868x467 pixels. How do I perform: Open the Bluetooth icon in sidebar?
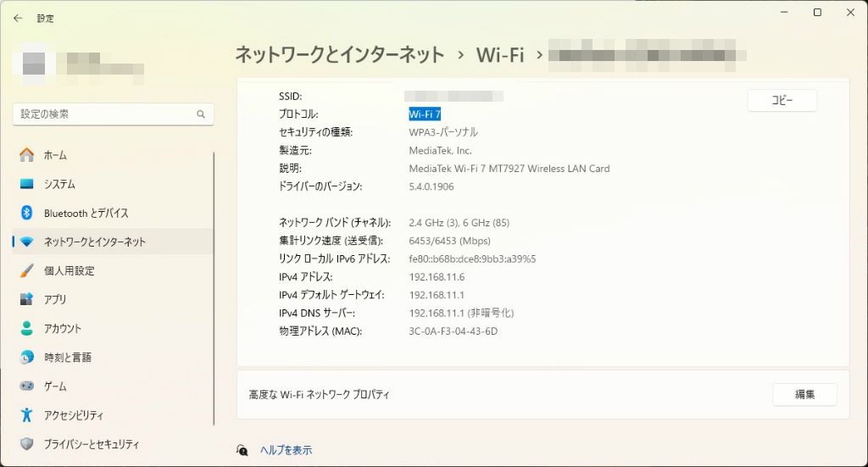(26, 213)
